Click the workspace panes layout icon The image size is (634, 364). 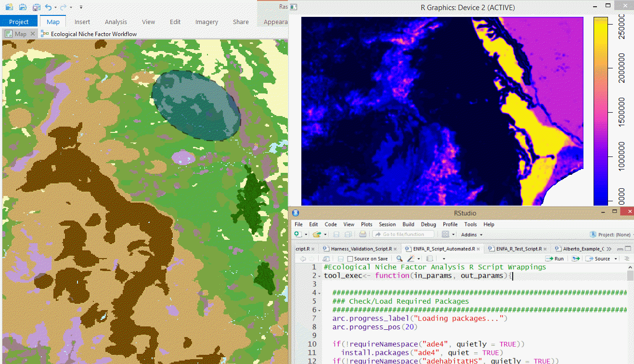coord(445,234)
